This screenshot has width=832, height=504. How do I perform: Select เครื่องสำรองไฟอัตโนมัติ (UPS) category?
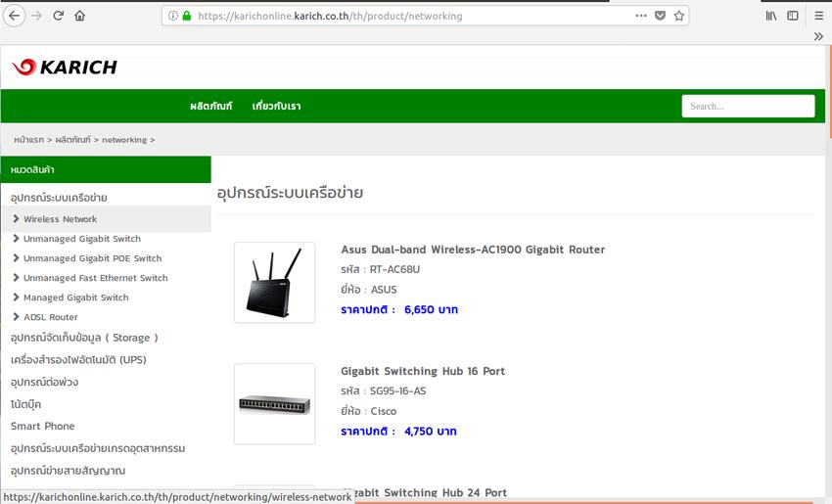[x=78, y=360]
